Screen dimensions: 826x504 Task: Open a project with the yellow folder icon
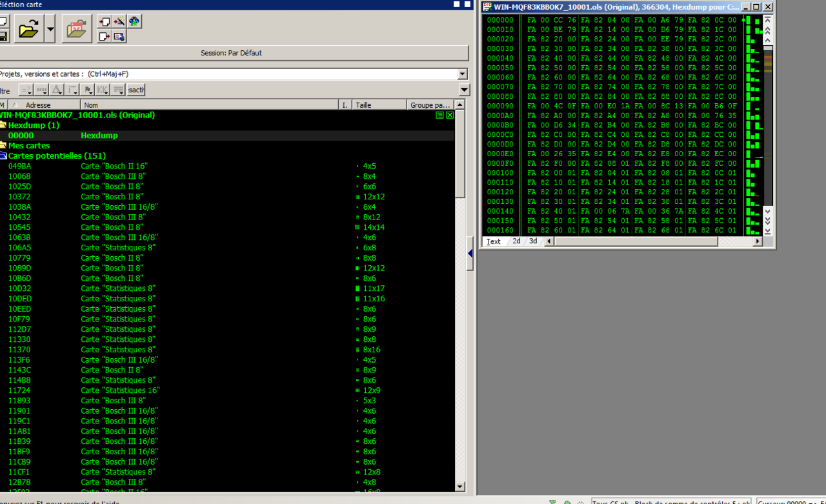(x=28, y=28)
